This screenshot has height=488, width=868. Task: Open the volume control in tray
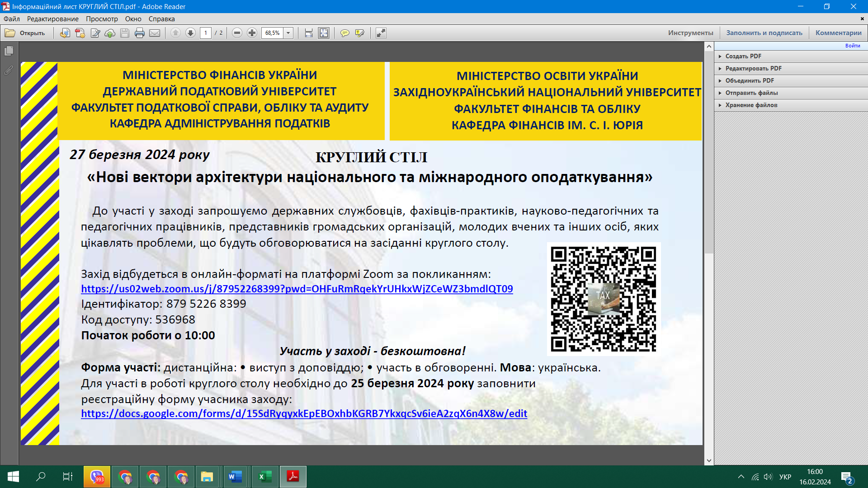pyautogui.click(x=768, y=477)
